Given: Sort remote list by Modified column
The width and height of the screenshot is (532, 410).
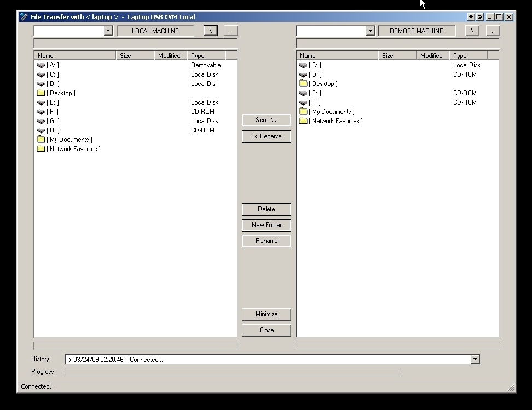Looking at the screenshot, I should tap(433, 56).
